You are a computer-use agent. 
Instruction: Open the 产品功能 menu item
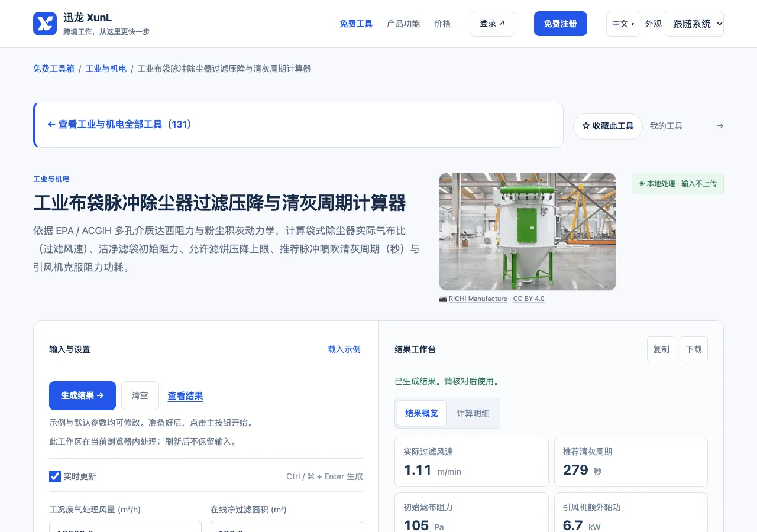coord(403,24)
